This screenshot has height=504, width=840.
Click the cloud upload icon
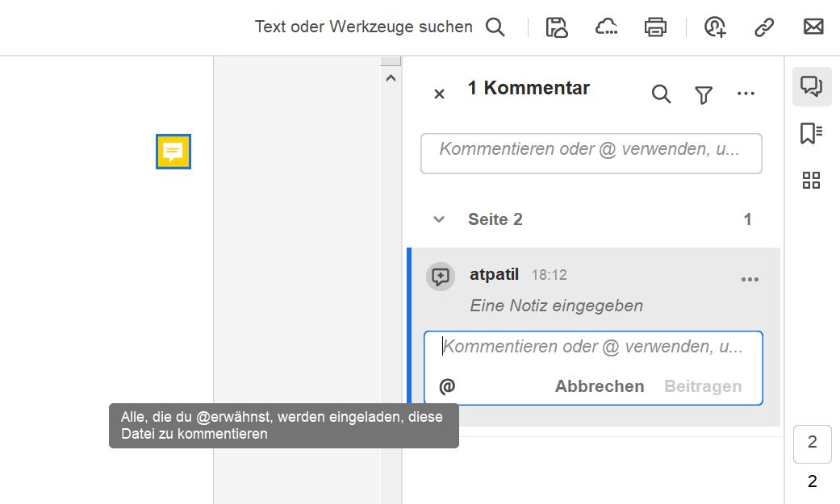click(x=606, y=27)
